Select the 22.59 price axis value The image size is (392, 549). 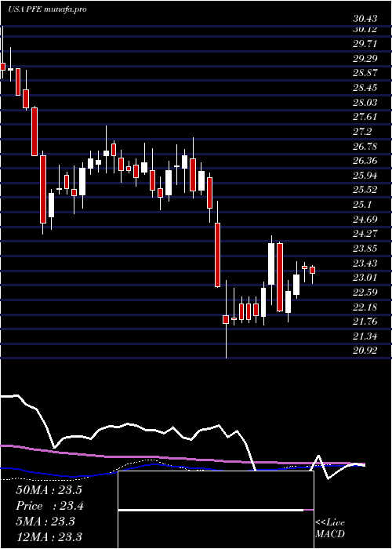click(x=365, y=292)
